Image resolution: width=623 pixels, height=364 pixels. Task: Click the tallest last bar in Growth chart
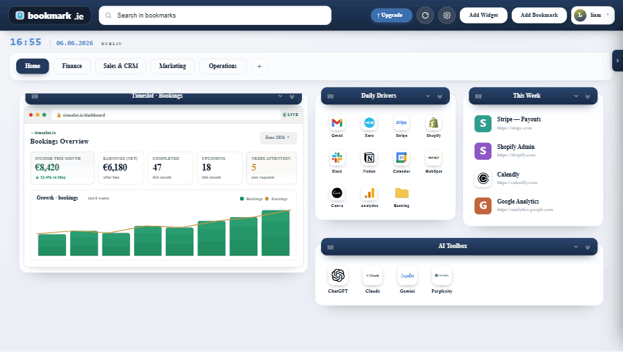[x=276, y=233]
